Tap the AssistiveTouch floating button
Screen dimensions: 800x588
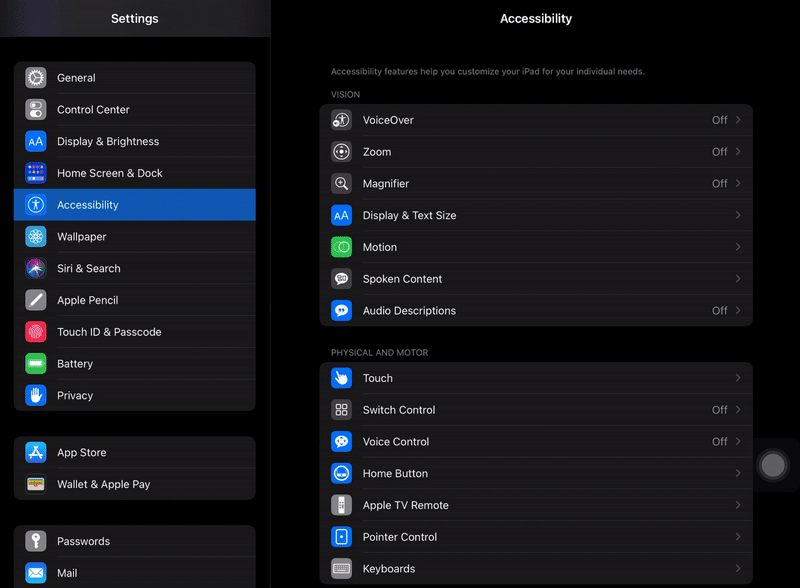coord(773,465)
